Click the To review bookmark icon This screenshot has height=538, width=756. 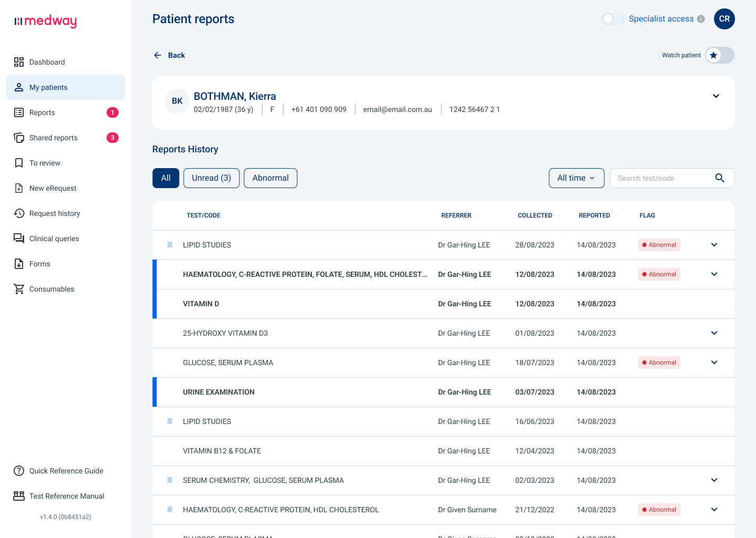19,163
